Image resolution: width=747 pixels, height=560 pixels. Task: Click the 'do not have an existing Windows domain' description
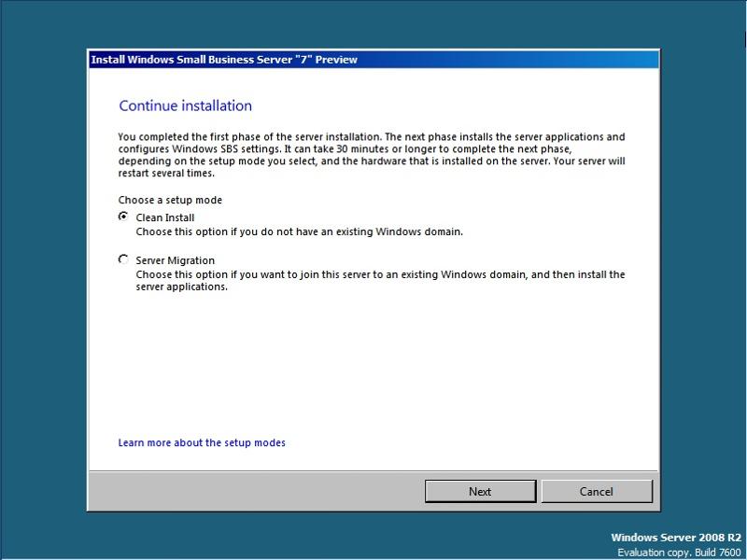tap(299, 231)
